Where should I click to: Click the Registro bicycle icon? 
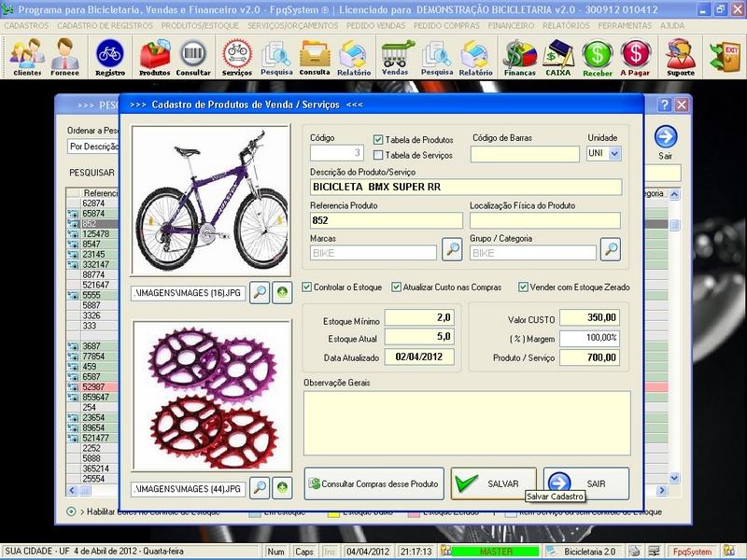tap(110, 57)
